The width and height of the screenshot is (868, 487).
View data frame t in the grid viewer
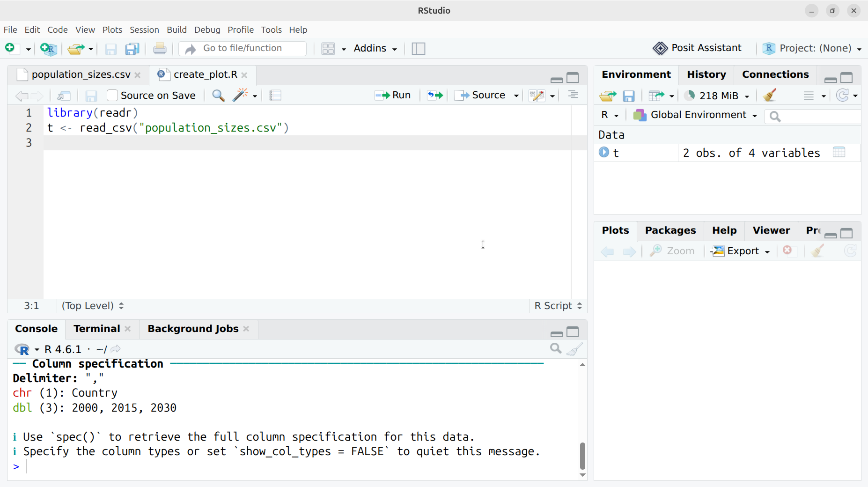[839, 152]
